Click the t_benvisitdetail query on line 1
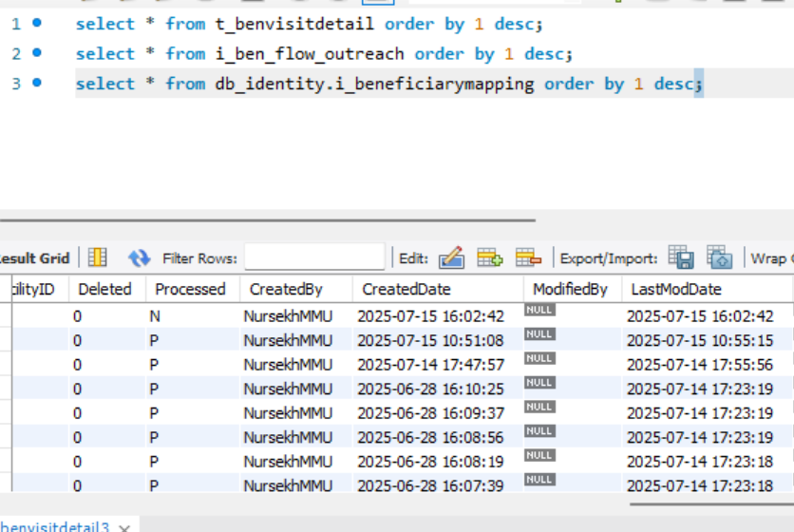This screenshot has height=532, width=794. pos(309,24)
